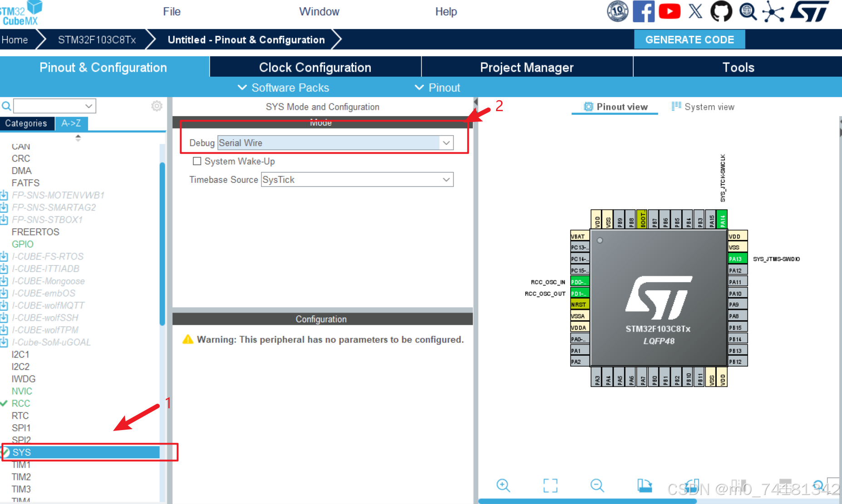The width and height of the screenshot is (842, 504).
Task: Click the STM32F103C8Tx breadcrumb
Action: (97, 40)
